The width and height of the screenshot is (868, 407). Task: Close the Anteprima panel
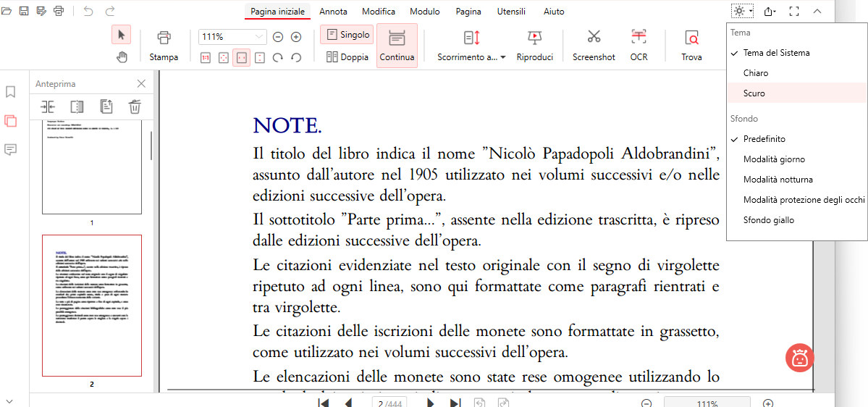point(141,83)
